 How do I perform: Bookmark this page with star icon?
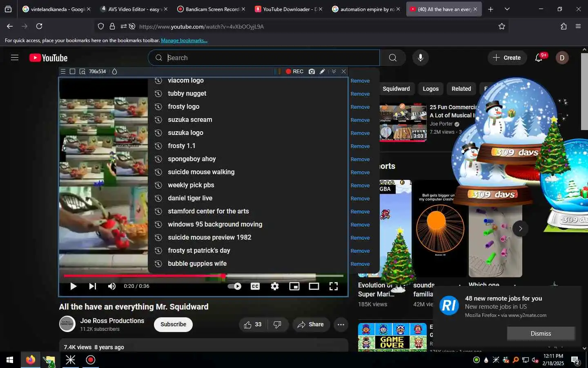pyautogui.click(x=502, y=26)
